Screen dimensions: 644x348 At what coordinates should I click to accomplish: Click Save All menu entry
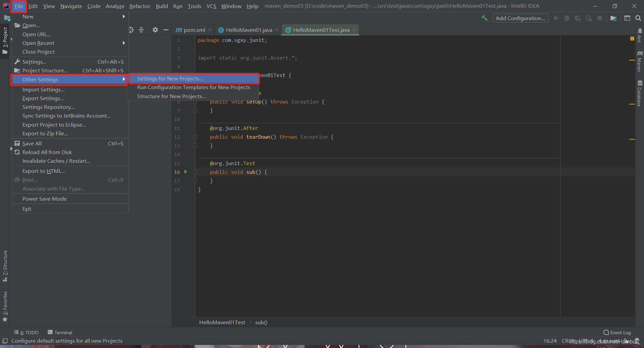pos(70,143)
